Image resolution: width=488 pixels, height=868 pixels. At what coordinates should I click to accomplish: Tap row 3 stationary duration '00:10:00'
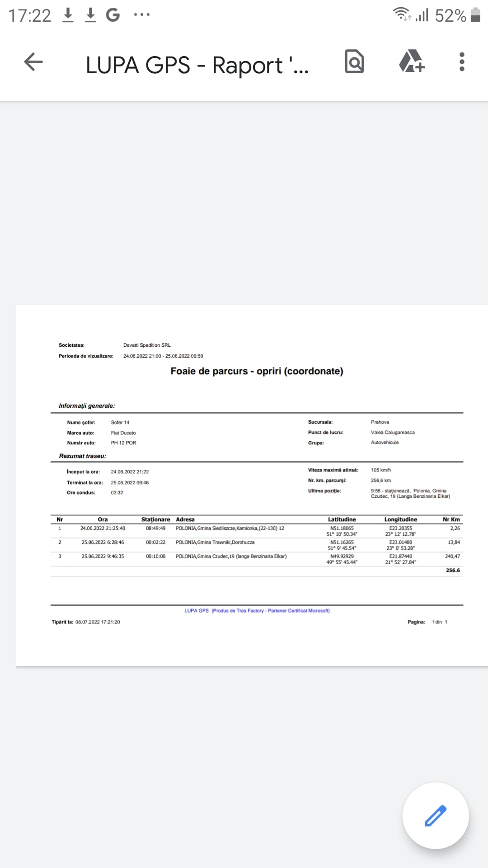(x=155, y=556)
